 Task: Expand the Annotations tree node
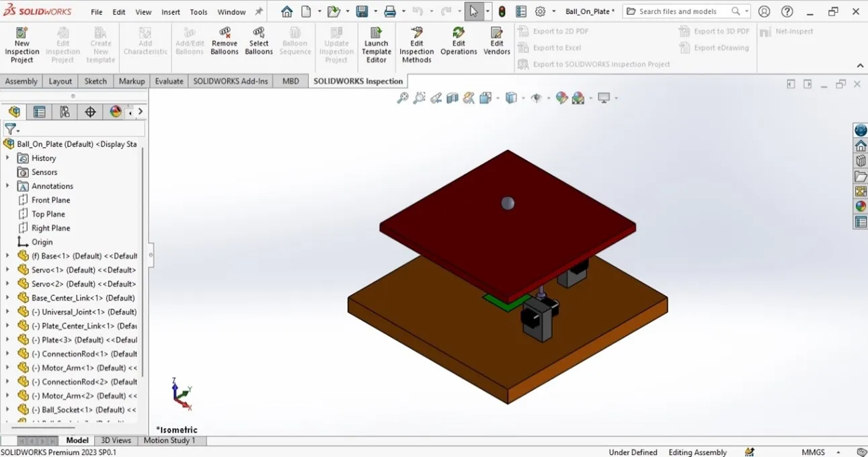pyautogui.click(x=7, y=186)
